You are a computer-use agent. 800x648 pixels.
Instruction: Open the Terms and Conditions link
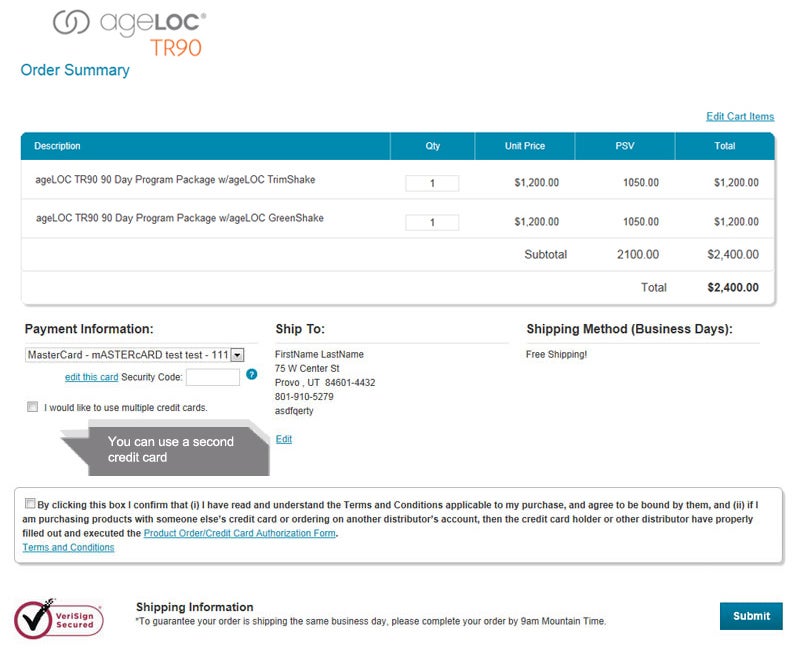[x=68, y=547]
